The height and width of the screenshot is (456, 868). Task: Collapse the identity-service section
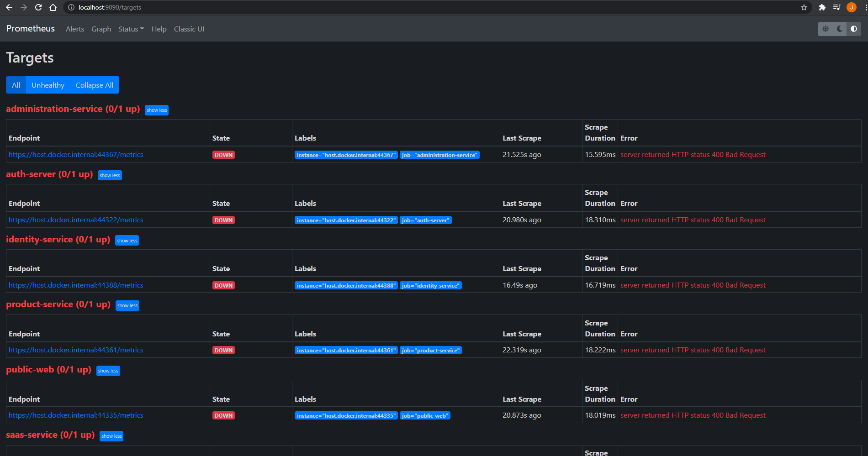[x=127, y=241]
